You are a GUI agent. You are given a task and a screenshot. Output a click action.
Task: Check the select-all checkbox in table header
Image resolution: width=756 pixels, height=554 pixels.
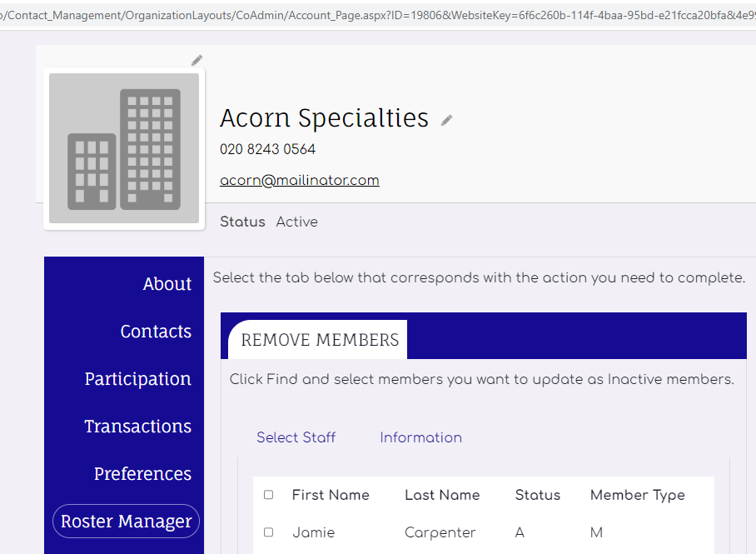[x=268, y=495]
